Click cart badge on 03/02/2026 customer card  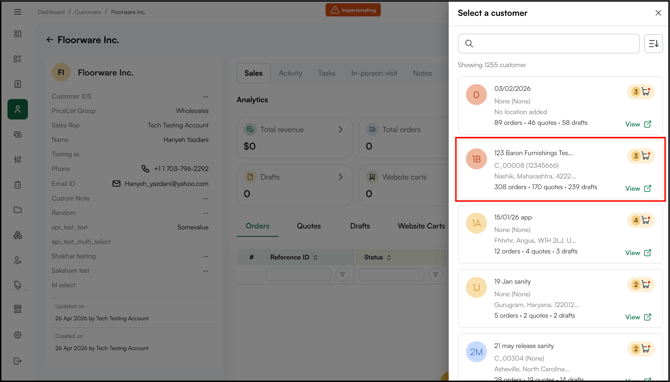coord(641,92)
